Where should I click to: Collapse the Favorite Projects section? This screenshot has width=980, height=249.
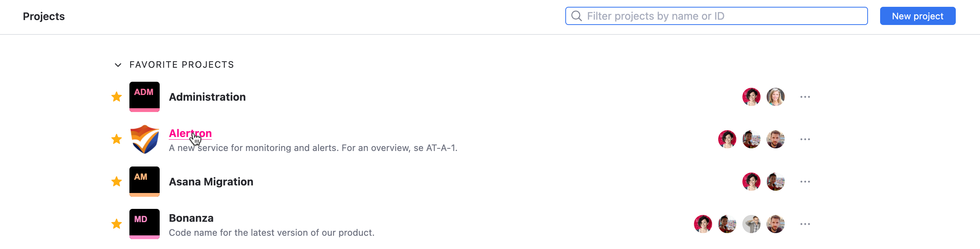click(118, 65)
